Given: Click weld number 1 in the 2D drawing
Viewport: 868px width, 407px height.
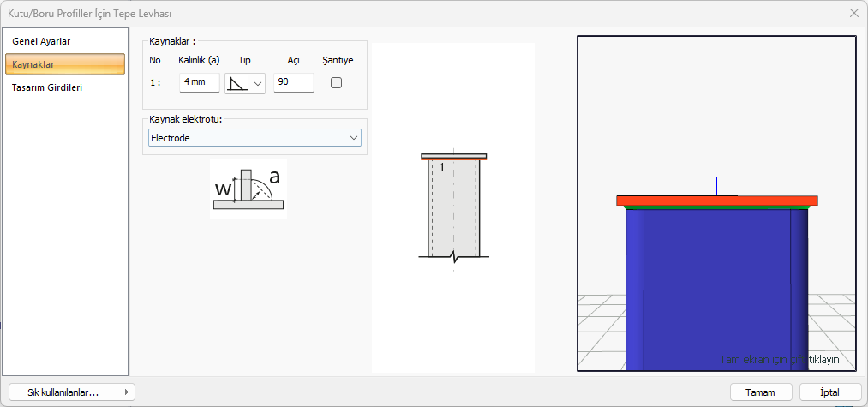Looking at the screenshot, I should click(x=442, y=168).
